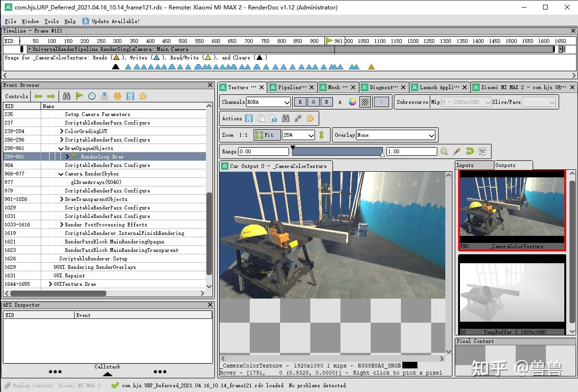Open the Overlay None dropdown

[x=396, y=135]
